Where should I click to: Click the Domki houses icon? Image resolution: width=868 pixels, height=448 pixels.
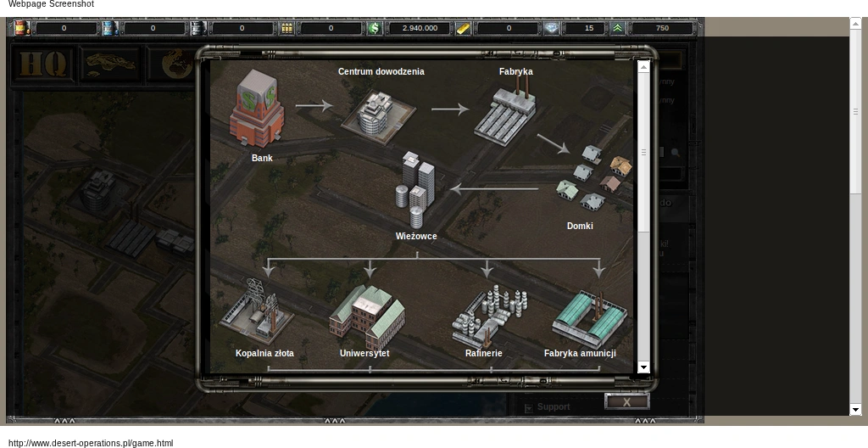tap(594, 178)
